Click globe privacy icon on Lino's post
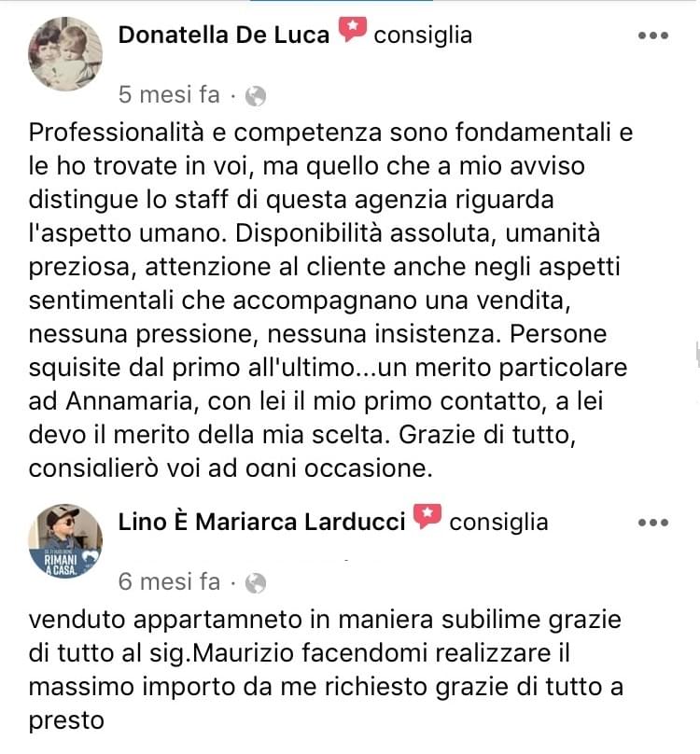The height and width of the screenshot is (754, 700). coord(256,583)
